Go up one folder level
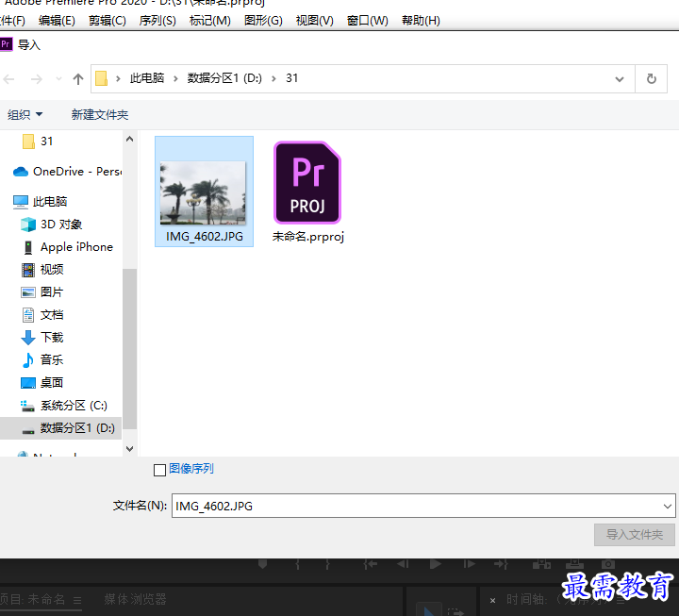This screenshot has width=679, height=616. coord(78,79)
